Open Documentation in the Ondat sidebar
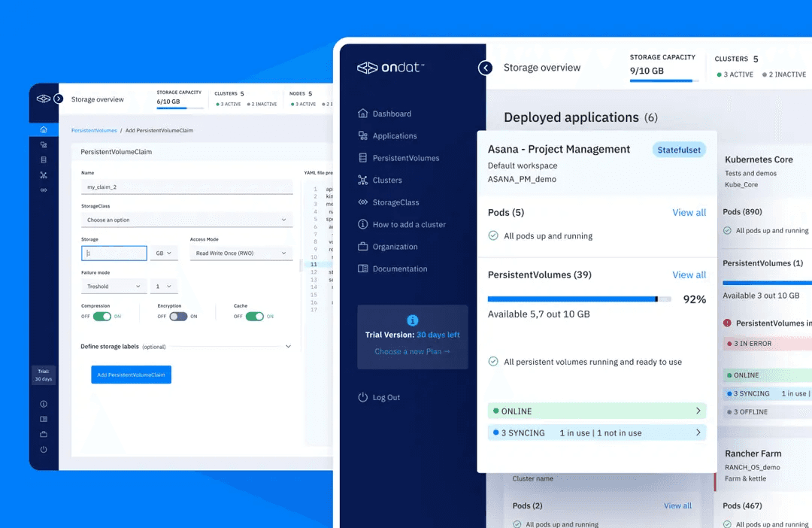 coord(400,269)
